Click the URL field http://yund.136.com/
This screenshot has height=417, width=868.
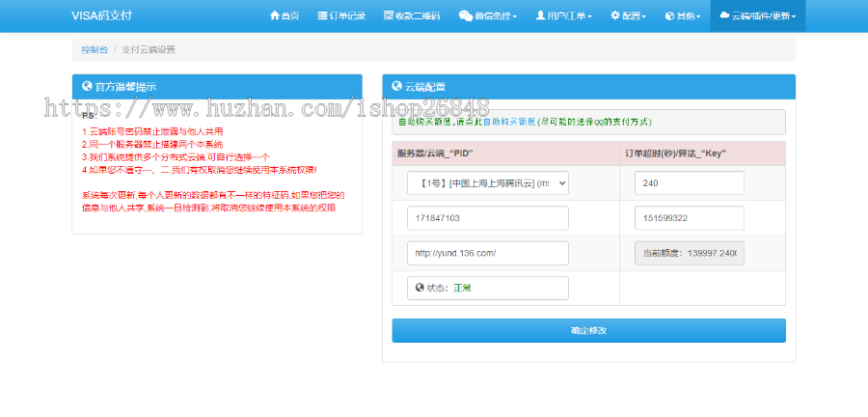(488, 253)
